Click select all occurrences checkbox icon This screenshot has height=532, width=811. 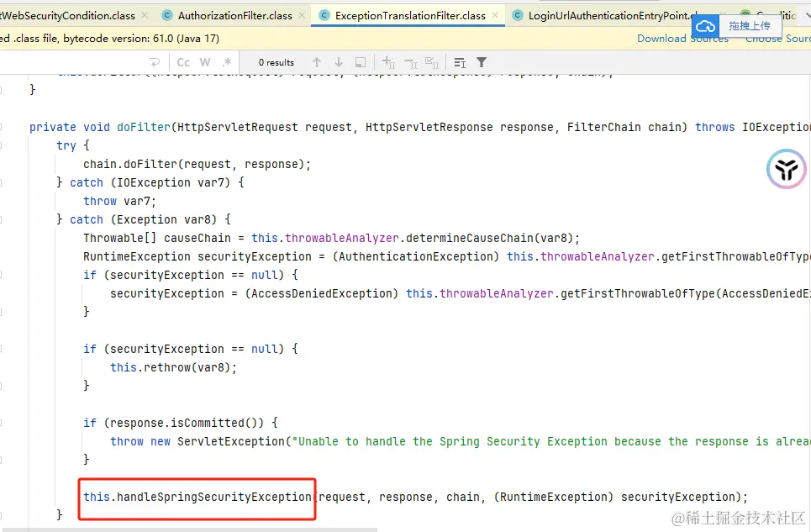(432, 62)
